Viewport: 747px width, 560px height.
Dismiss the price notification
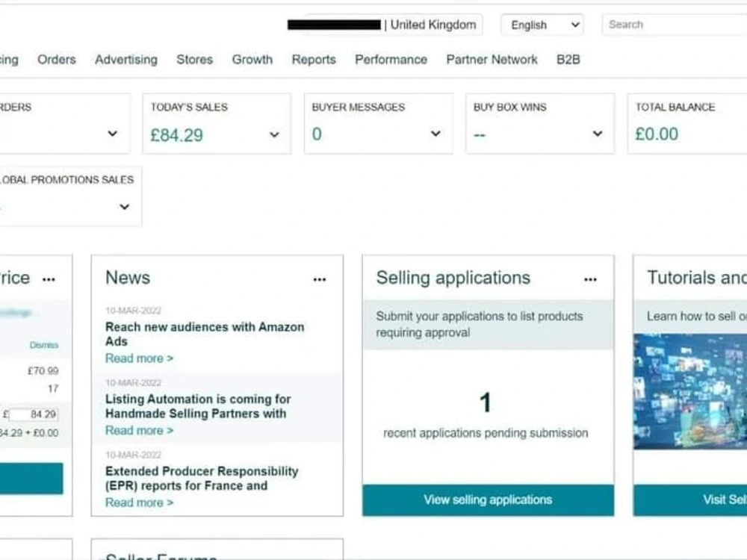(44, 345)
